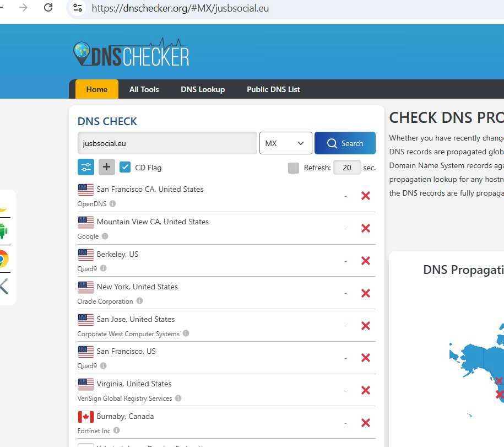Image resolution: width=504 pixels, height=447 pixels.
Task: Go to the Home tab
Action: pyautogui.click(x=97, y=89)
